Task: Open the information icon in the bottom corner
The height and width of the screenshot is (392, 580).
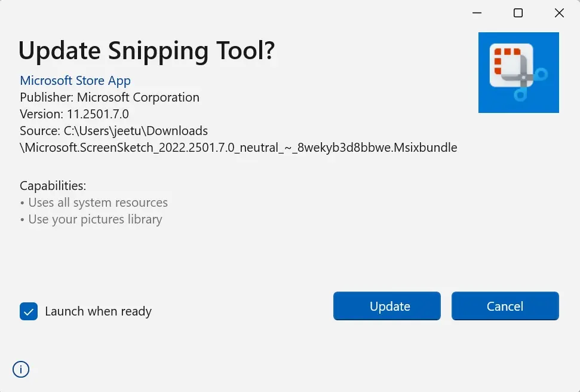Action: [21, 369]
